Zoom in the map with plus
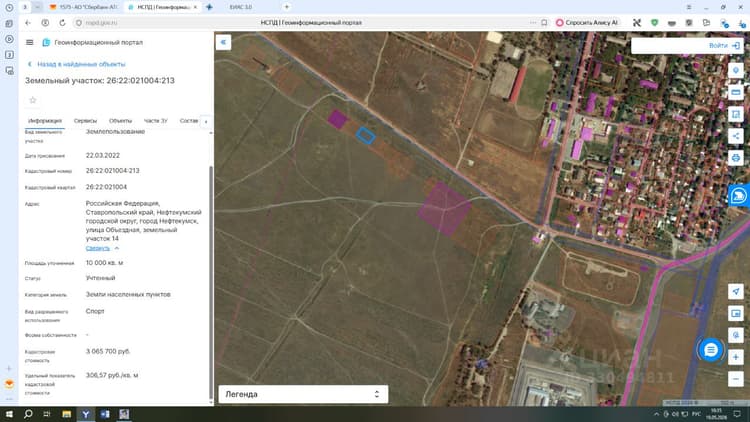The width and height of the screenshot is (750, 422). pyautogui.click(x=736, y=357)
